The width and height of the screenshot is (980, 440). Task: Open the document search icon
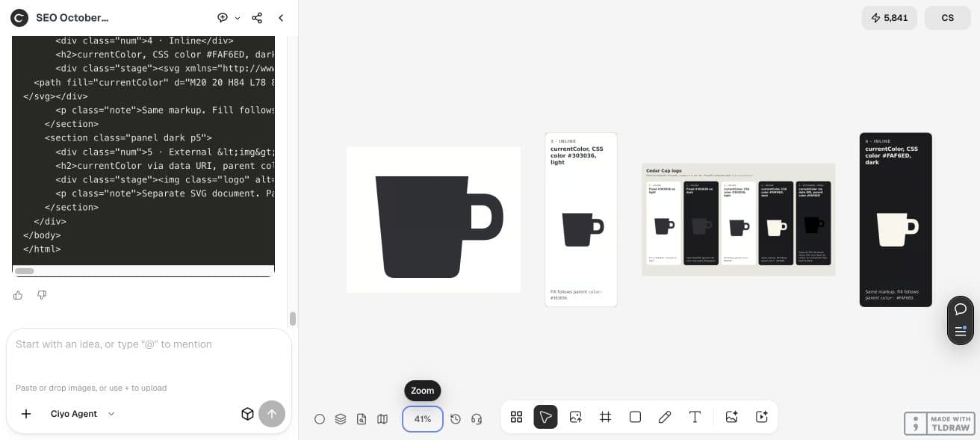tap(362, 419)
